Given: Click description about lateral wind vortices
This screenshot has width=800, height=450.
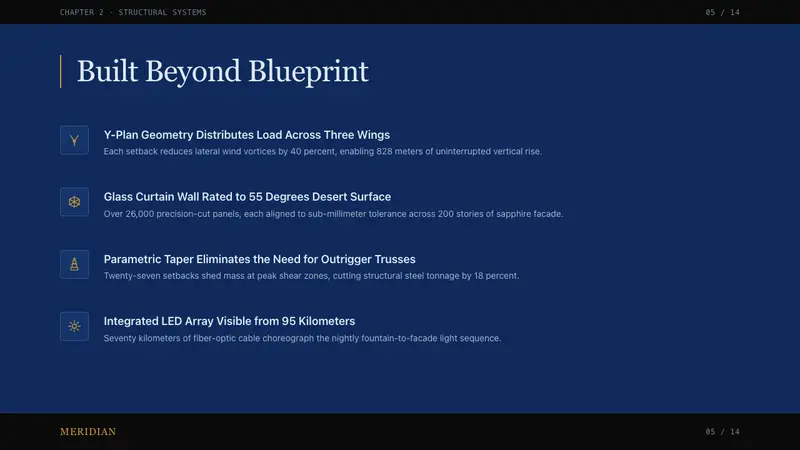Looking at the screenshot, I should coord(323,152).
